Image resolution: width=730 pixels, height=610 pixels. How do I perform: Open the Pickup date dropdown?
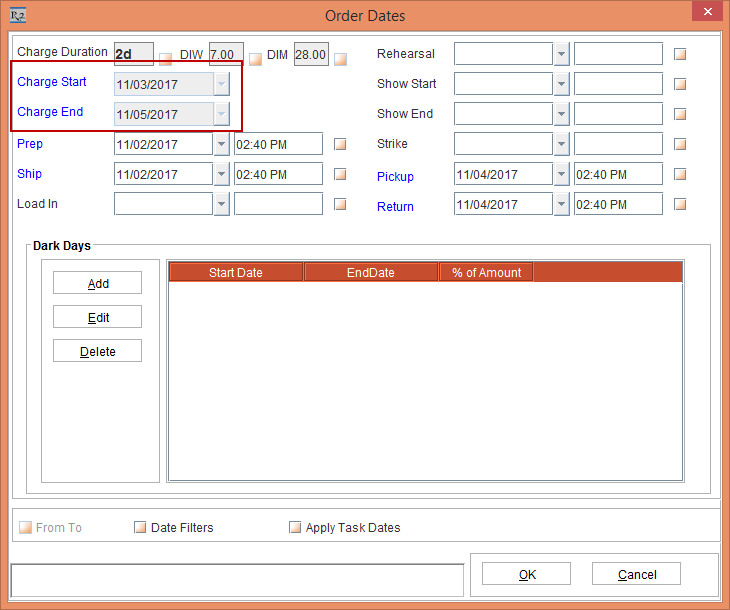[561, 174]
